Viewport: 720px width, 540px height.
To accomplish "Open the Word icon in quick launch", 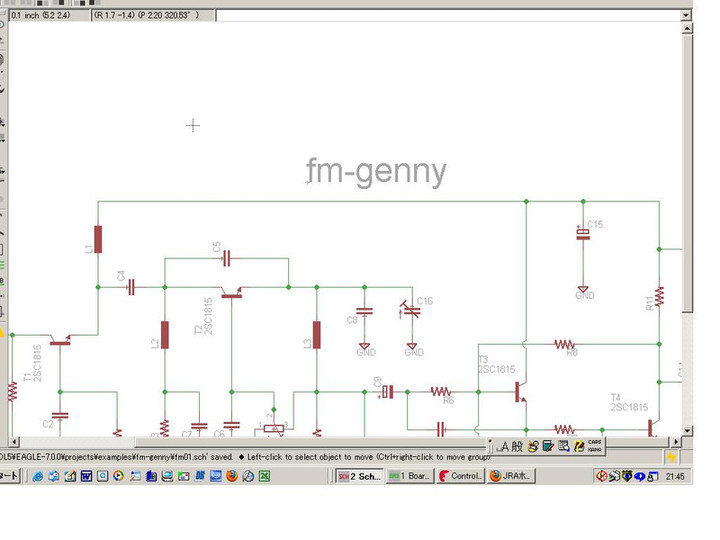I will pos(86,477).
